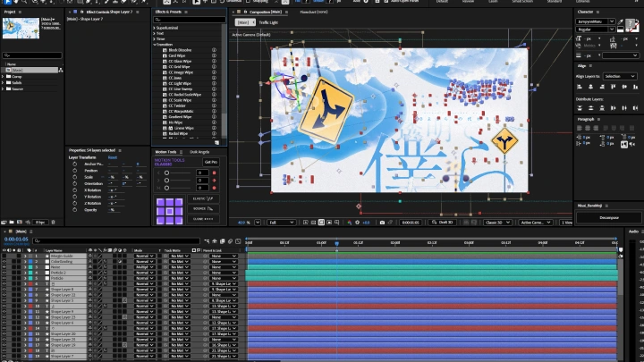
Task: Toggle X Rotation stopwatch in Properties panel
Action: 75,190
